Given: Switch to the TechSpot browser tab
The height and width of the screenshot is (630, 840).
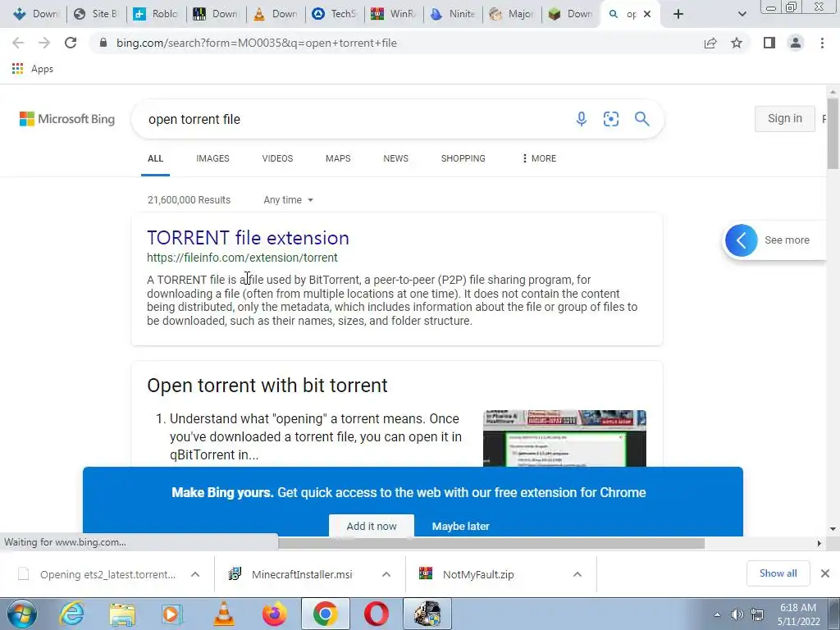Looking at the screenshot, I should point(334,14).
